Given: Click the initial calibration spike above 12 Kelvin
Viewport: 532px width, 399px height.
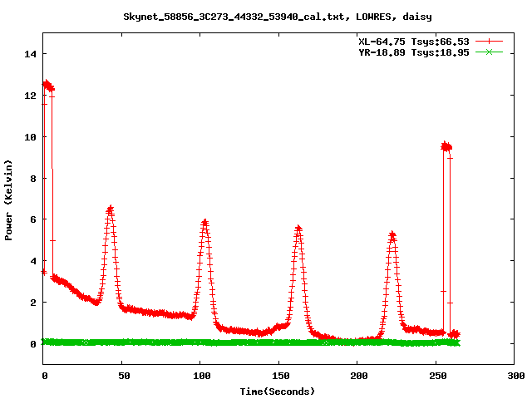Looking at the screenshot, I should [48, 86].
